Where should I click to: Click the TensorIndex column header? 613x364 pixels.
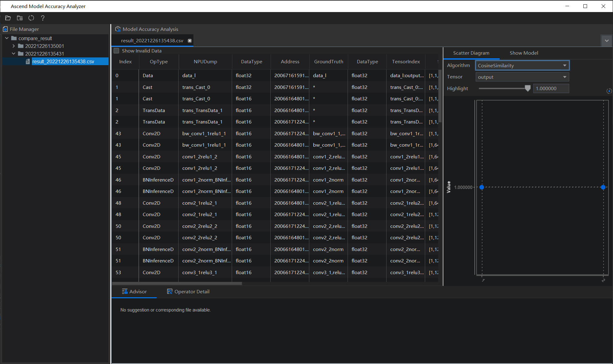pyautogui.click(x=406, y=62)
